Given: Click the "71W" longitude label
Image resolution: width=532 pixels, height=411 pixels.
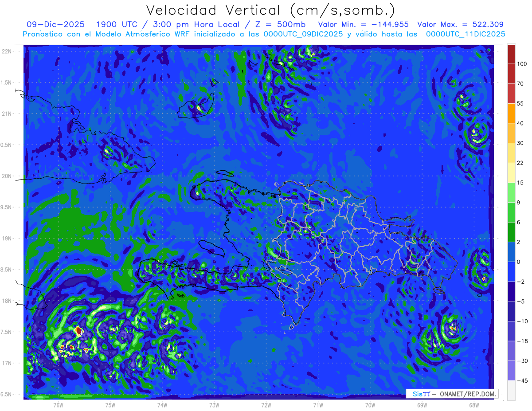Looking at the screenshot, I should pos(318,405).
